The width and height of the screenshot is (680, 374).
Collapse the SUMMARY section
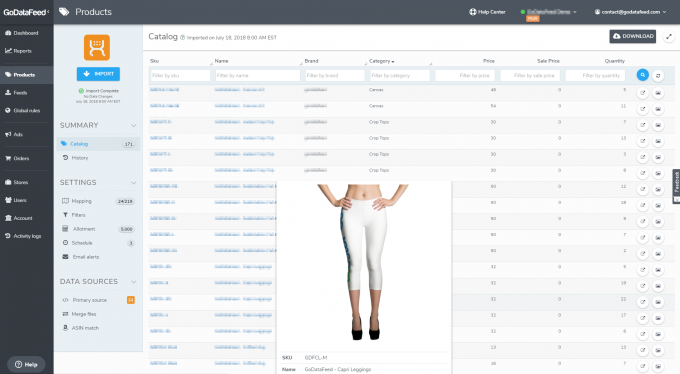point(134,125)
